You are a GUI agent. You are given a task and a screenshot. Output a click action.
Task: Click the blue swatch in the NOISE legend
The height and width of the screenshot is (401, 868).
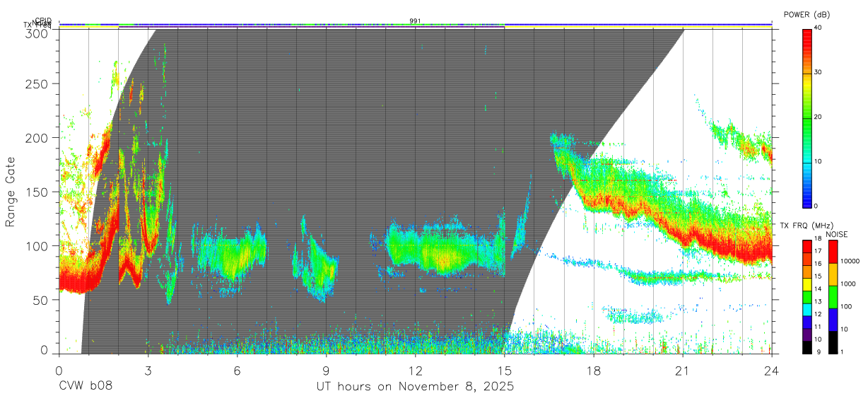(832, 320)
